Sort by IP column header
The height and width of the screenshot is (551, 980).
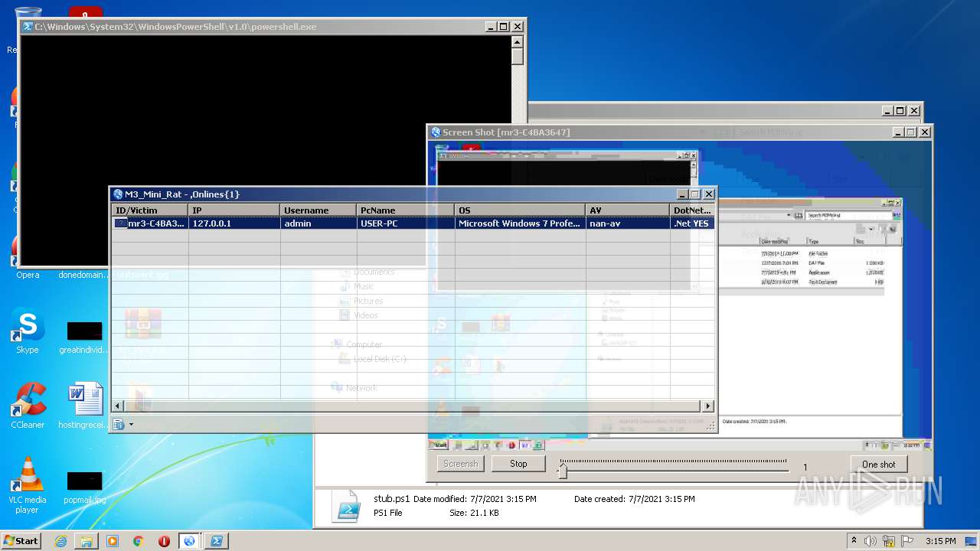(x=234, y=210)
